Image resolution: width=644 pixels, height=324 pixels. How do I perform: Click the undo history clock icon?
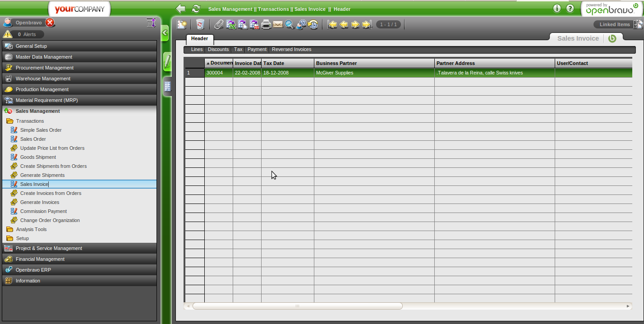313,24
